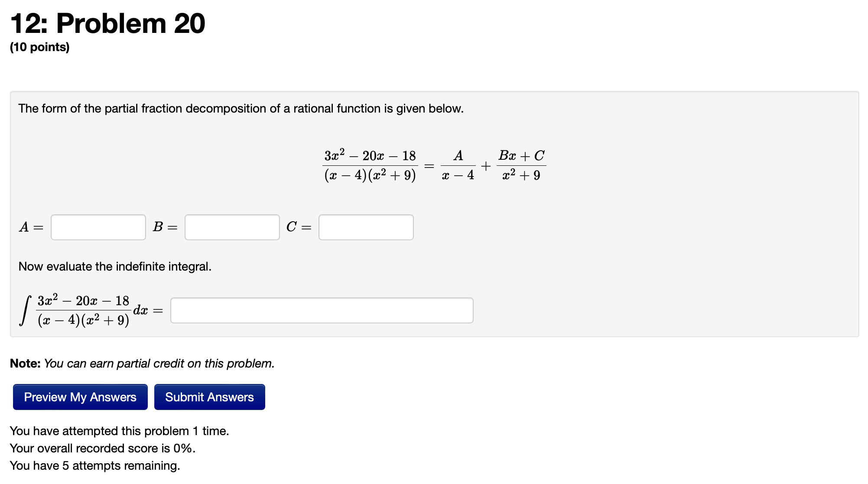Click the partial credit note text
The width and height of the screenshot is (868, 484).
[142, 363]
